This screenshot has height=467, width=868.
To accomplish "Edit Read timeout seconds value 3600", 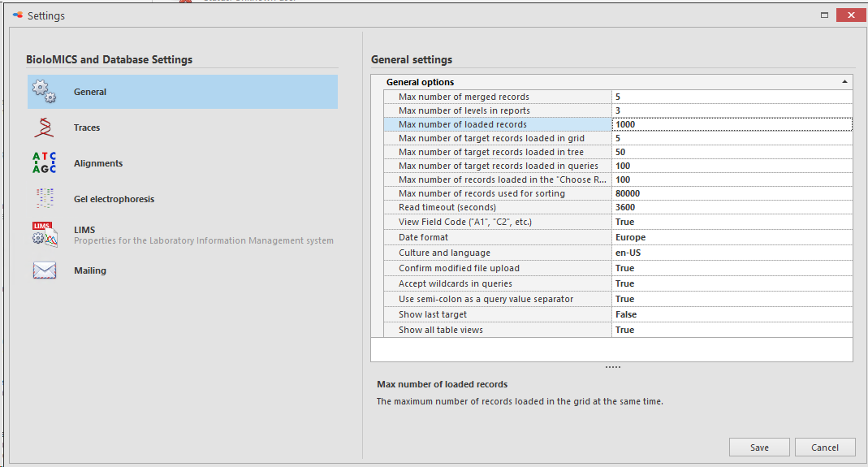I will [x=732, y=208].
